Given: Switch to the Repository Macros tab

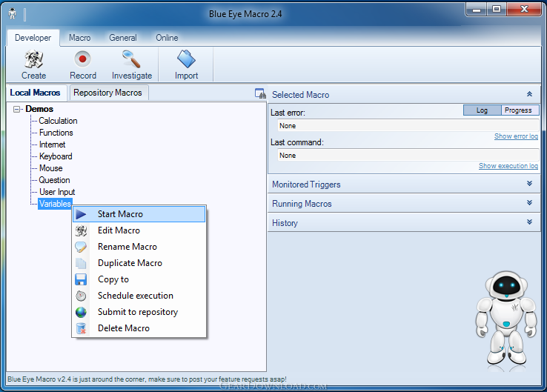Looking at the screenshot, I should 107,93.
